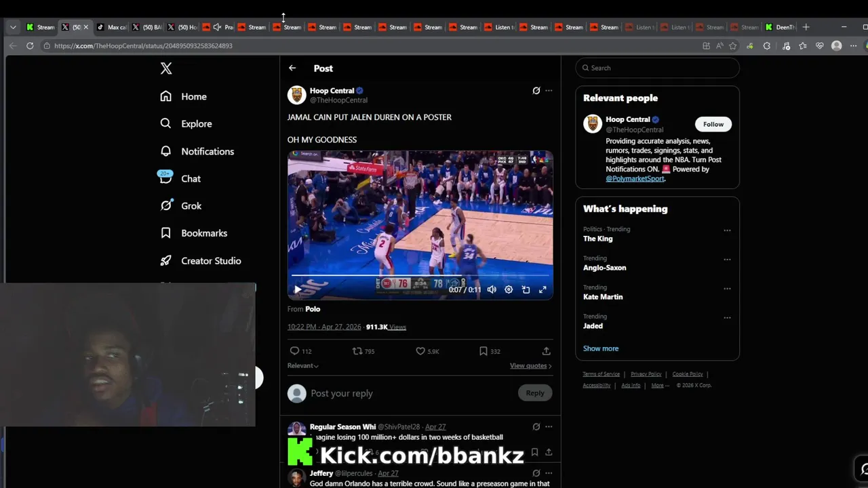Click Show more under What's happening

[601, 348]
